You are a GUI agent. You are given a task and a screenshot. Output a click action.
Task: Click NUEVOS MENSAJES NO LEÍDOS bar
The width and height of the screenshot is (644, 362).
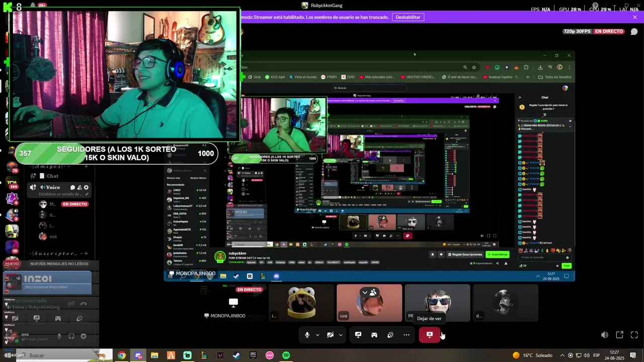pyautogui.click(x=59, y=264)
